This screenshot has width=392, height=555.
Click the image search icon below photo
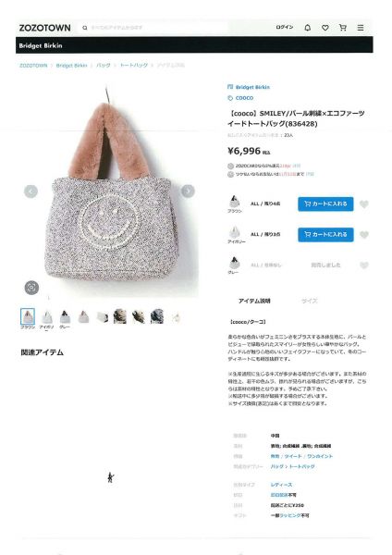(31, 288)
